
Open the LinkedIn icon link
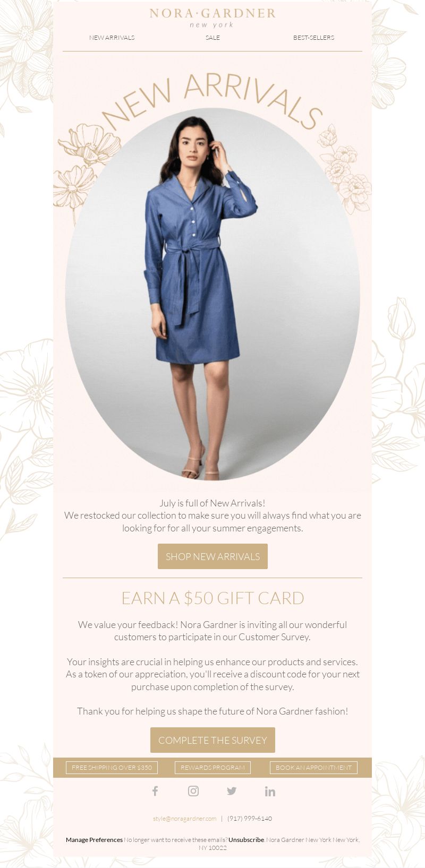click(x=270, y=792)
